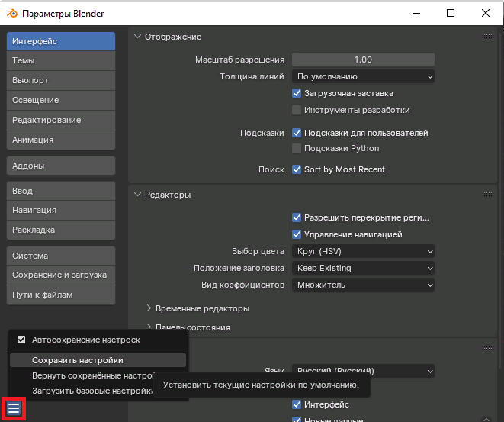504x422 pixels.
Task: Open Вид коэффициентов dropdown Множитель
Action: click(x=363, y=285)
